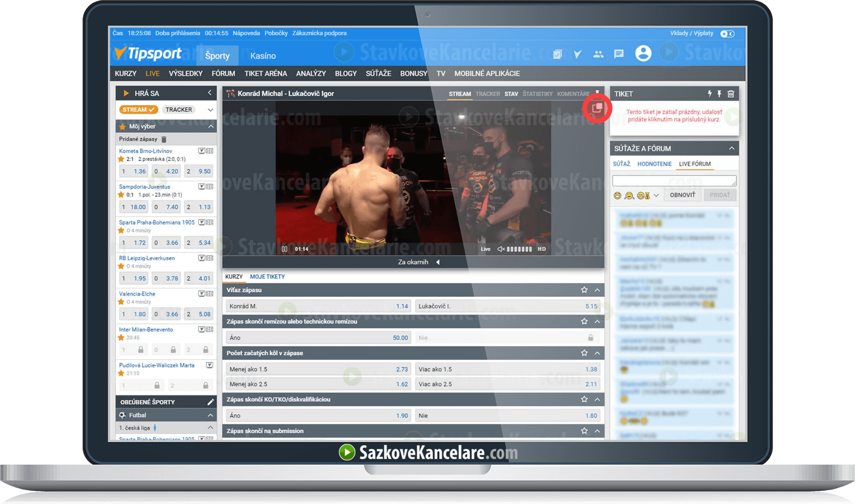Pin the Tiket panel
Viewport: 855px width, 504px height.
[719, 94]
